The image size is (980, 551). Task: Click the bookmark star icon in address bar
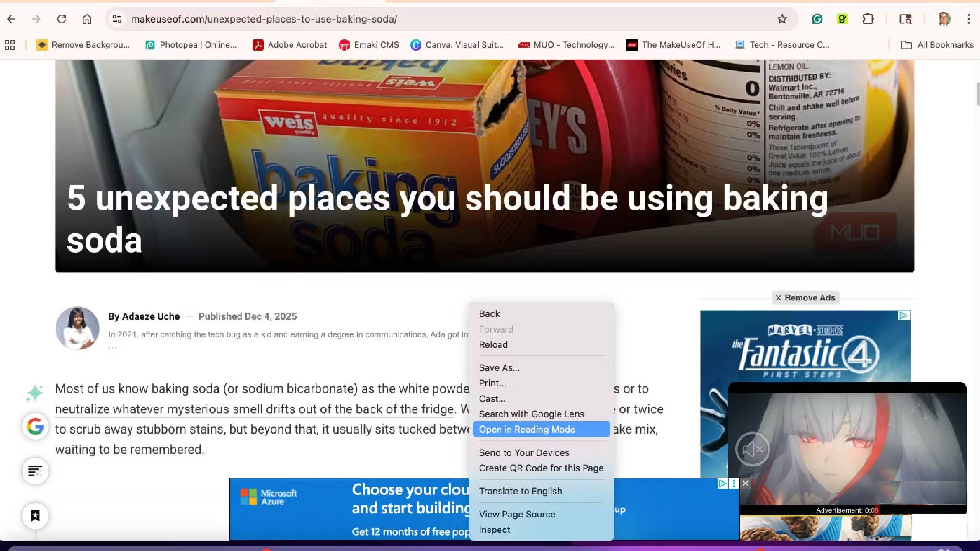[782, 19]
